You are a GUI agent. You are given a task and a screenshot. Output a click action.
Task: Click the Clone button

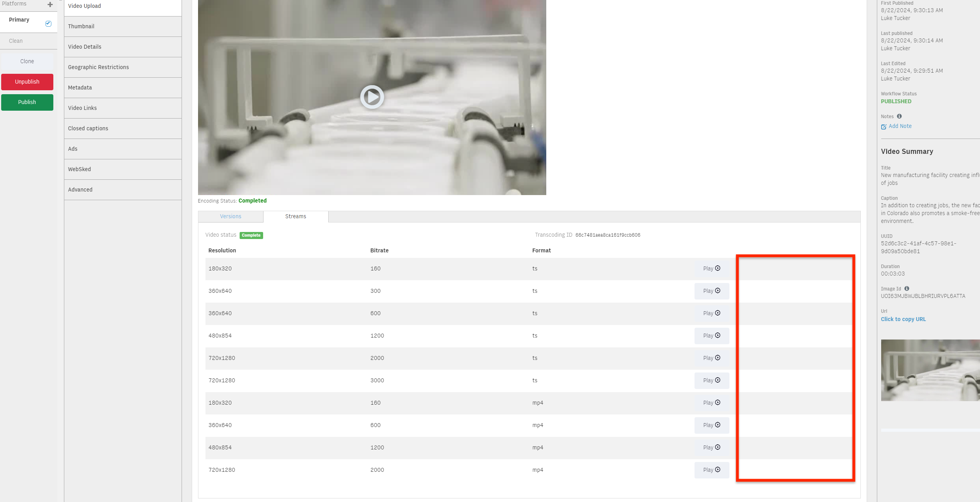coord(27,61)
